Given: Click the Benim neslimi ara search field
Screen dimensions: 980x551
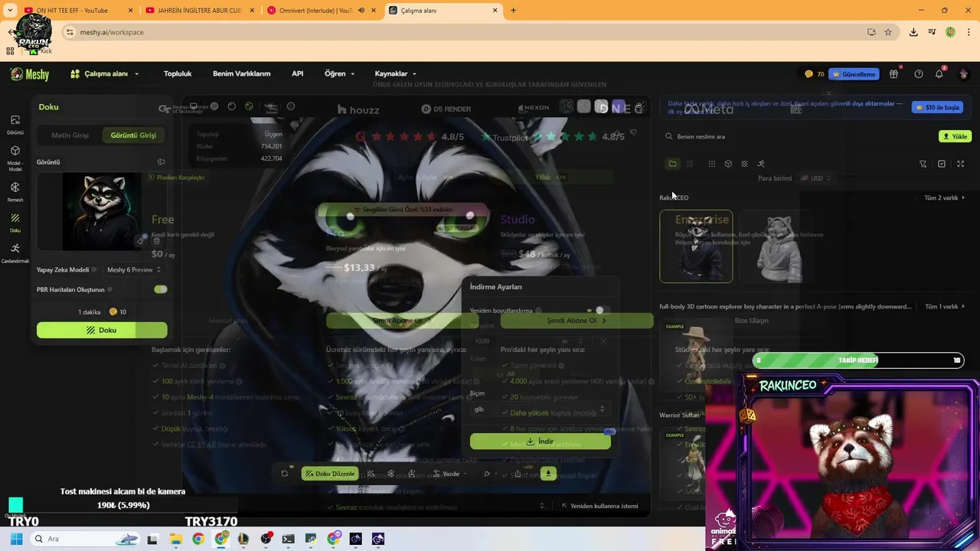Looking at the screenshot, I should 796,136.
